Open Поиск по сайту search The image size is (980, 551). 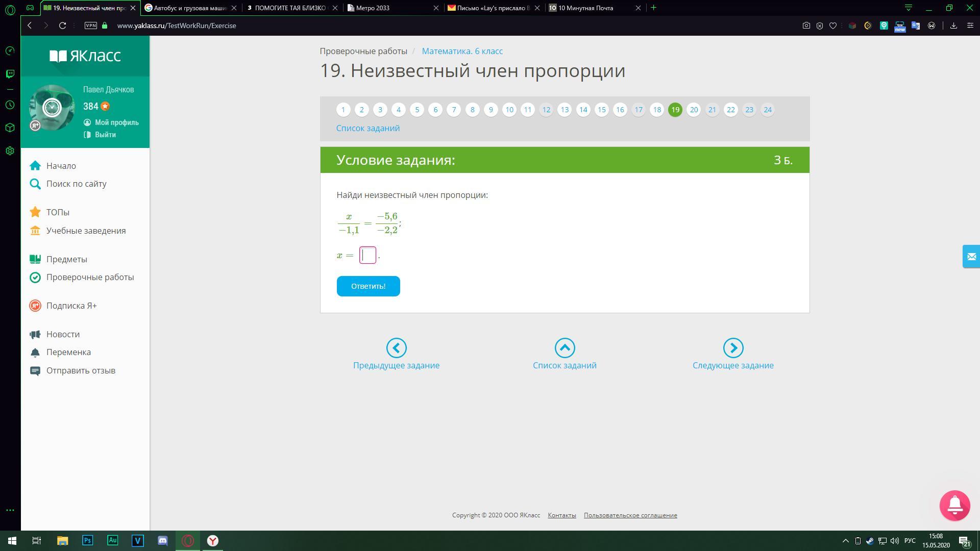coord(76,184)
